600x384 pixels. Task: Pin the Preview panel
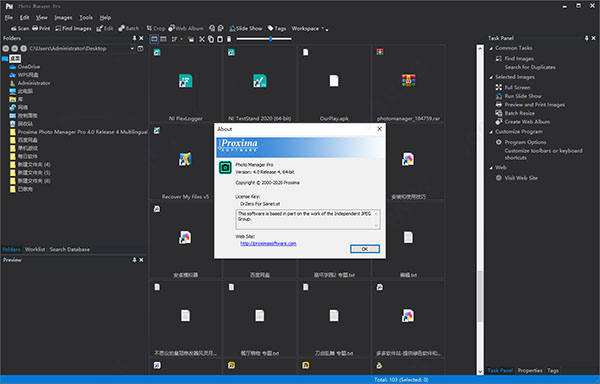coord(134,260)
